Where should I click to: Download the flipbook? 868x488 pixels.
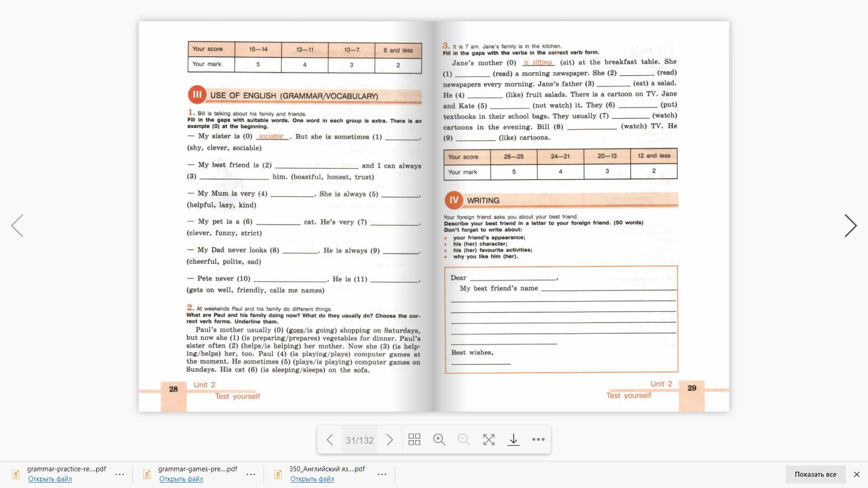pos(514,440)
